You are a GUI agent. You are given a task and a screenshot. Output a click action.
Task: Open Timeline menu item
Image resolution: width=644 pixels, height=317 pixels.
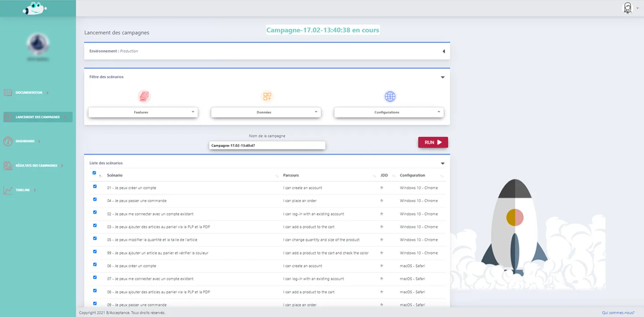23,190
